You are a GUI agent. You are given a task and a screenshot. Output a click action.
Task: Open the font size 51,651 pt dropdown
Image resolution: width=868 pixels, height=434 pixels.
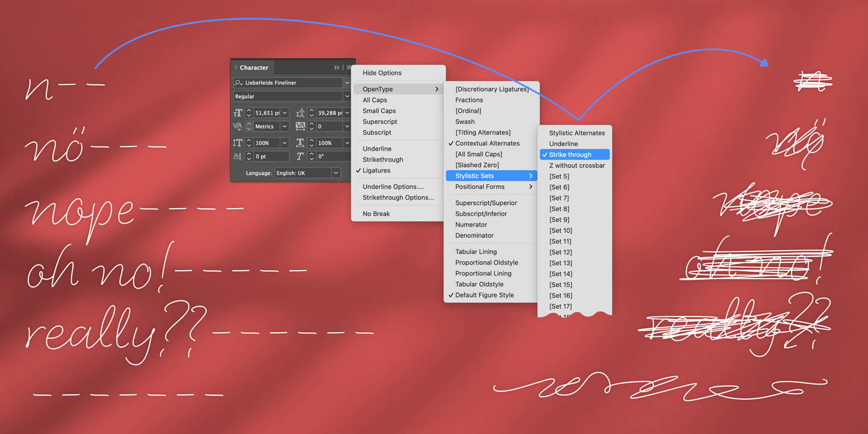click(285, 113)
